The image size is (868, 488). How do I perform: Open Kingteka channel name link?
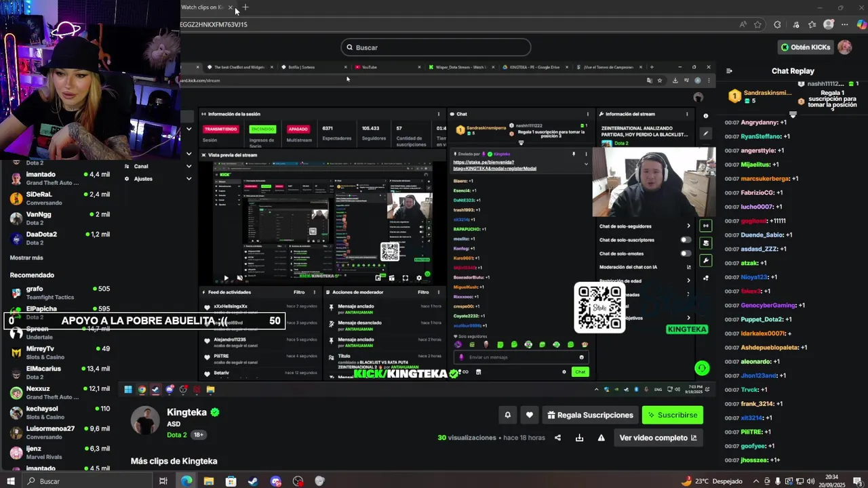coord(187,412)
